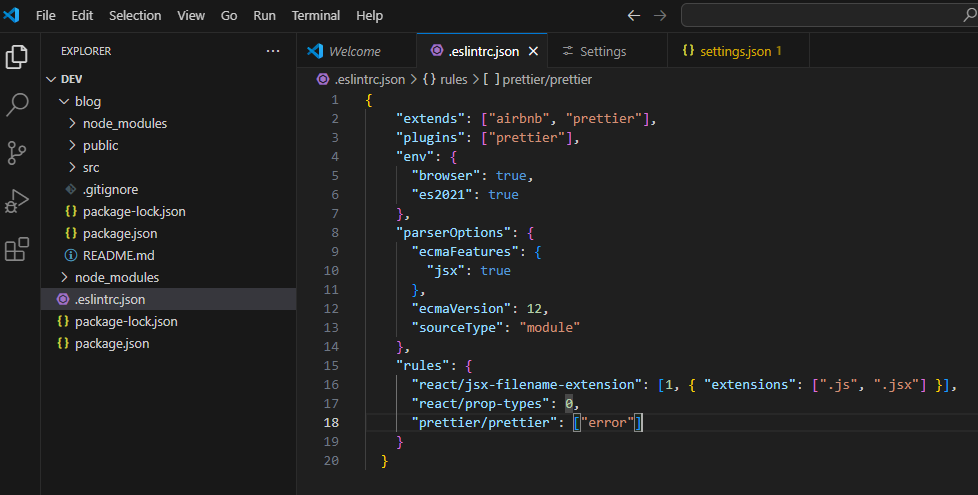Click the "airbnb" string on line 2
Viewport: 978px width, 495px height.
519,118
